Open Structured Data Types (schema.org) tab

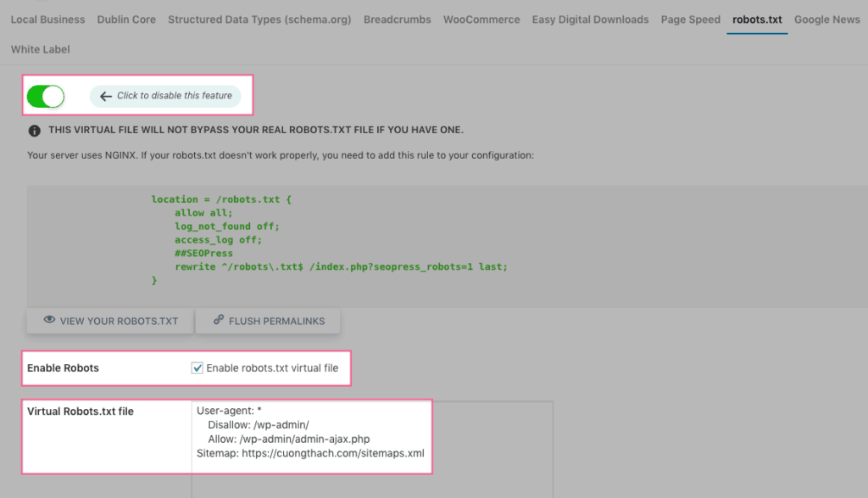[259, 20]
